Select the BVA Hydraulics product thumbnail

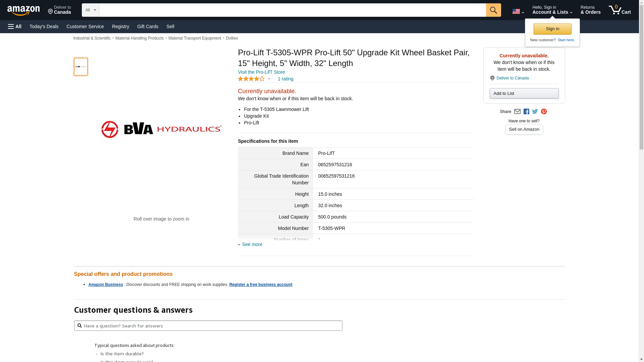[81, 67]
